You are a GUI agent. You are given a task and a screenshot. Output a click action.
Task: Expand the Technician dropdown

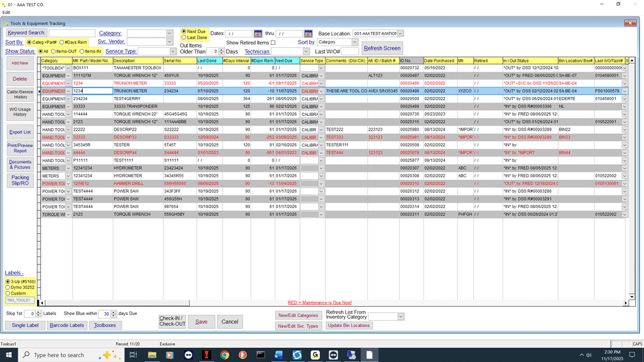(x=305, y=52)
